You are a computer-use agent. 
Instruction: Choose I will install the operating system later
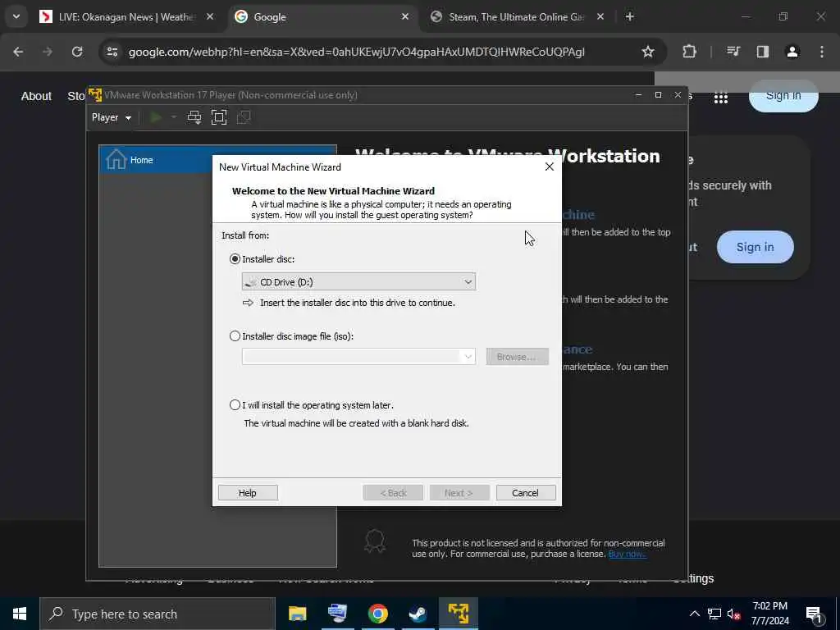(235, 405)
